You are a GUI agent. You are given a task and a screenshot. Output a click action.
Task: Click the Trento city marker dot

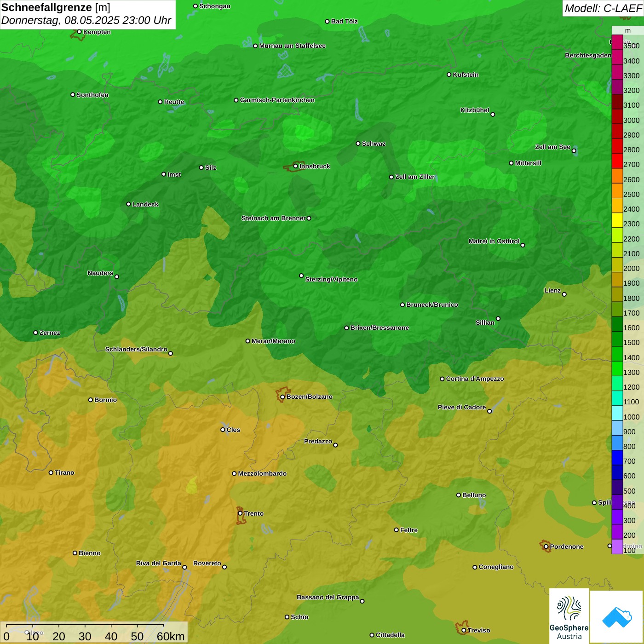click(240, 513)
